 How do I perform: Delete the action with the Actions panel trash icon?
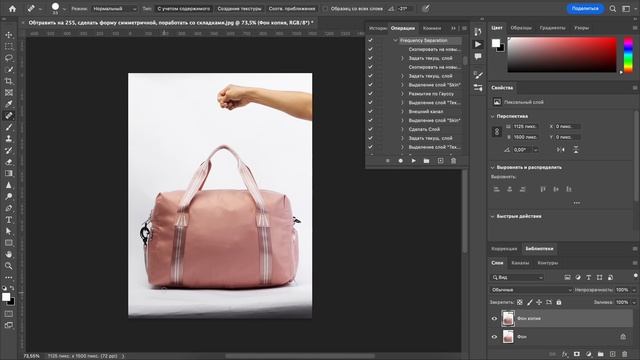click(x=453, y=161)
